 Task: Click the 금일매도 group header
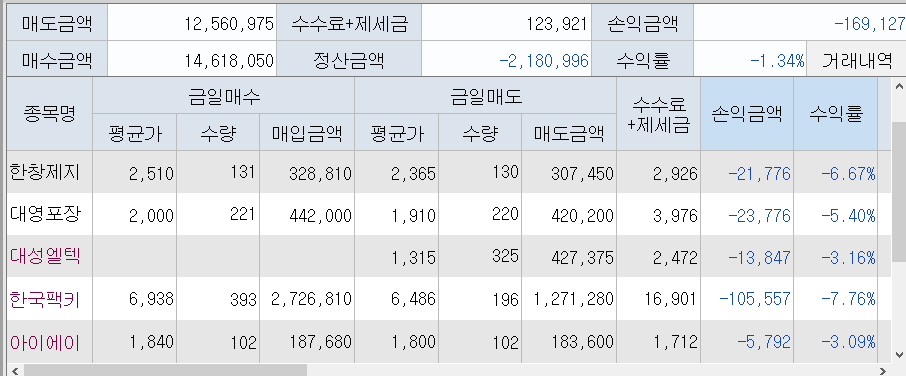coord(485,96)
